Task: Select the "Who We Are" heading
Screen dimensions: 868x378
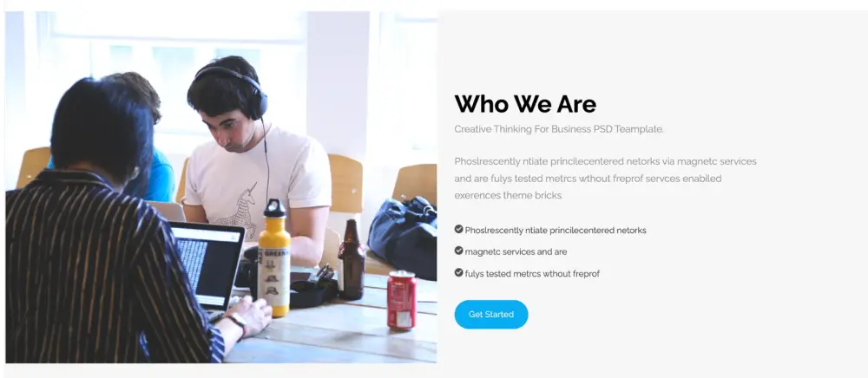Action: pyautogui.click(x=525, y=104)
